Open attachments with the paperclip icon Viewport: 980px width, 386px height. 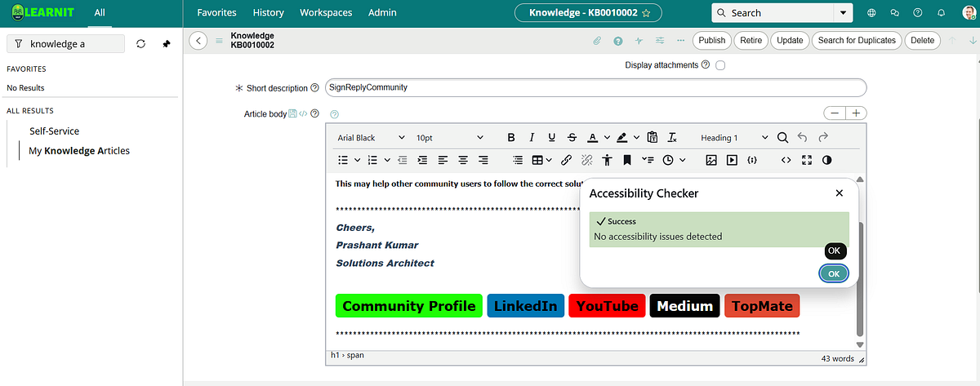pos(597,41)
